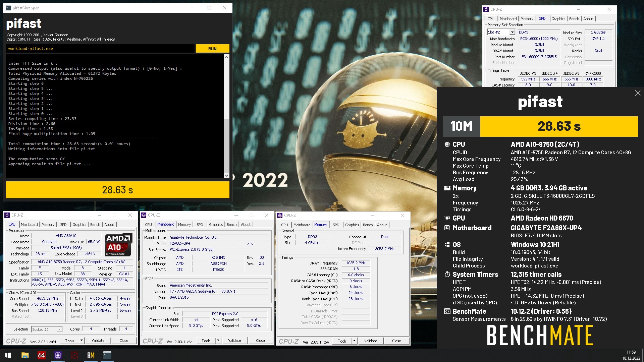Click pifast Wrapper title bar icon
The width and height of the screenshot is (644, 362).
(8, 8)
